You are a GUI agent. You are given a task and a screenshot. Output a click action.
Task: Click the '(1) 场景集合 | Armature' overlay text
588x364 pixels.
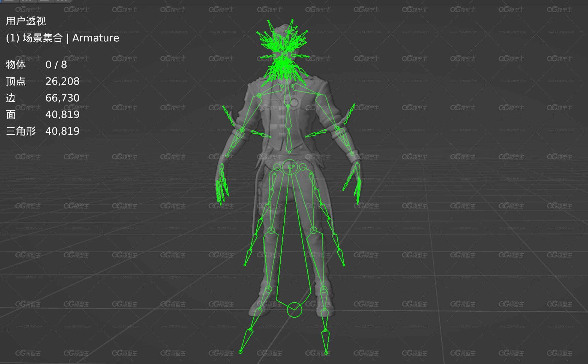click(x=62, y=38)
